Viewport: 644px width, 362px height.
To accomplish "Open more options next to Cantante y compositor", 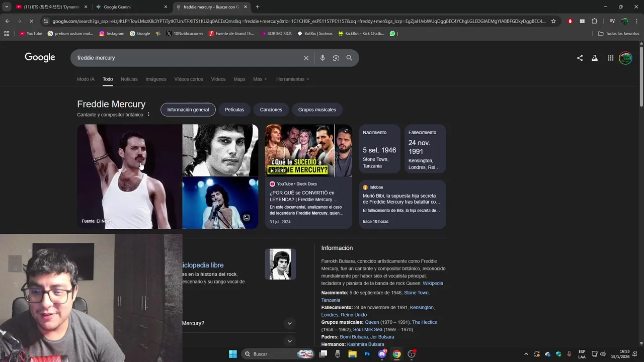I will pyautogui.click(x=148, y=115).
